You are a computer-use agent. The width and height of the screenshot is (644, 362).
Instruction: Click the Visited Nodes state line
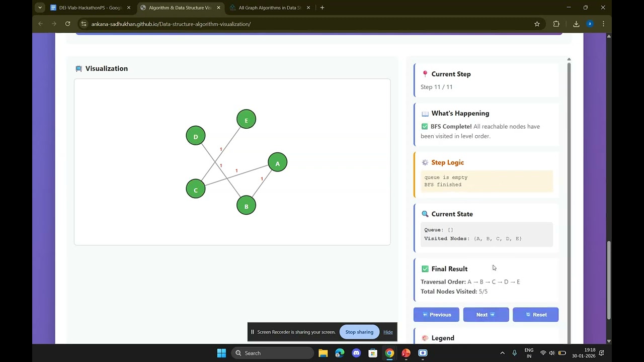[473, 239]
